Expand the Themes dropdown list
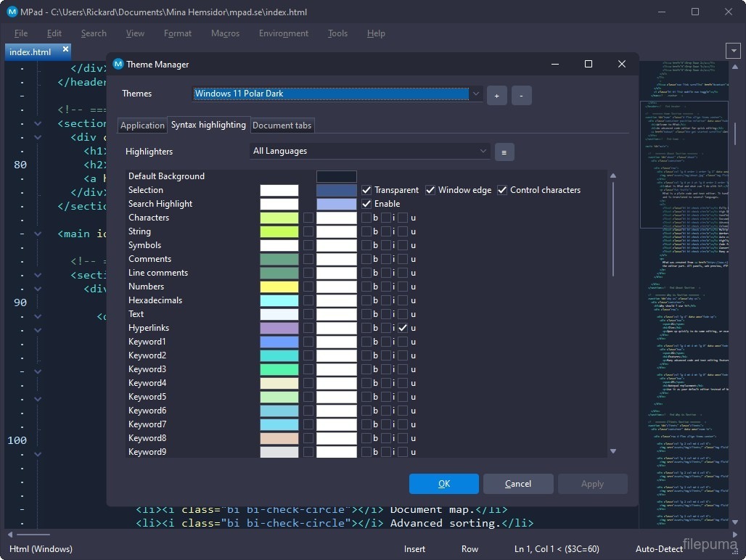 (x=476, y=94)
